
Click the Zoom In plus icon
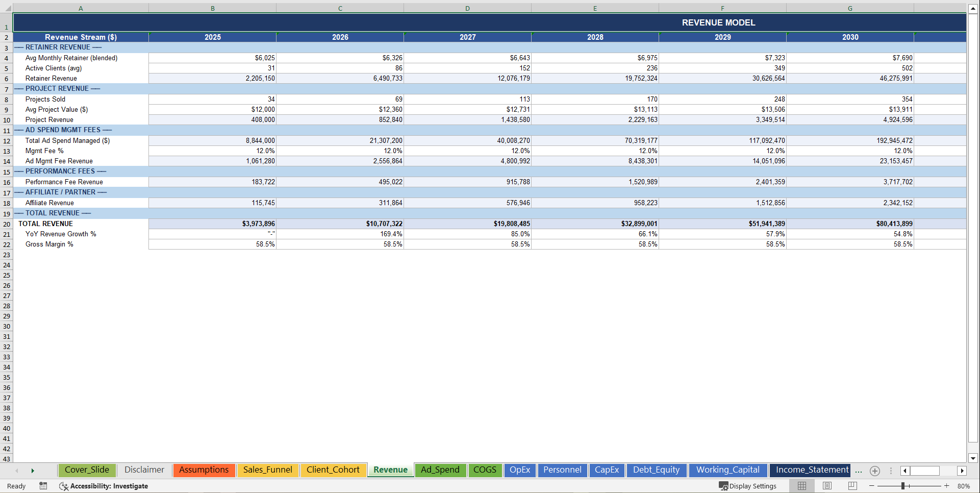click(x=946, y=486)
